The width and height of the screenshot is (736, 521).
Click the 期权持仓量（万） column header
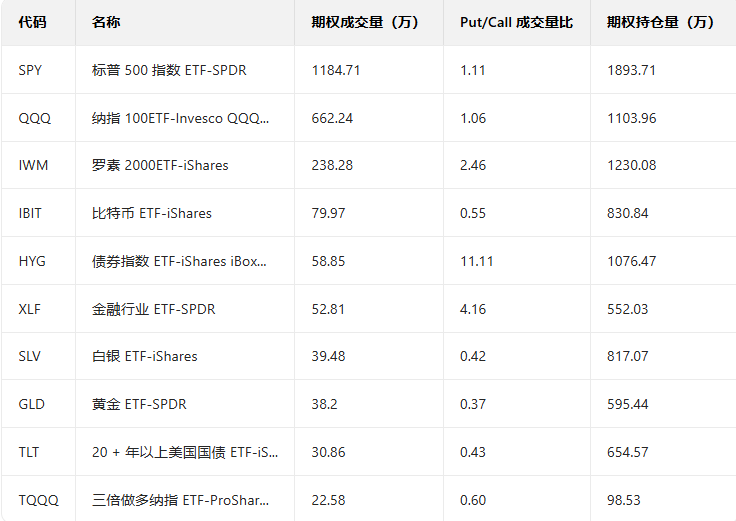[661, 22]
